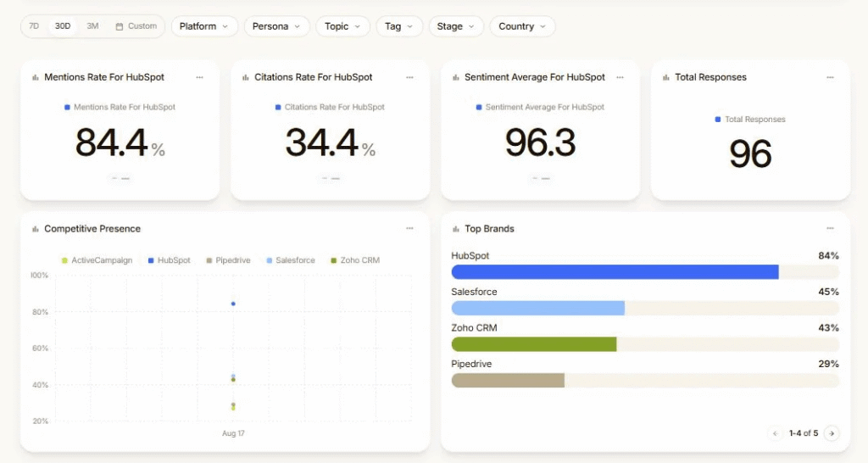This screenshot has width=868, height=463.
Task: Click the Salesforce light blue bar
Action: point(538,308)
